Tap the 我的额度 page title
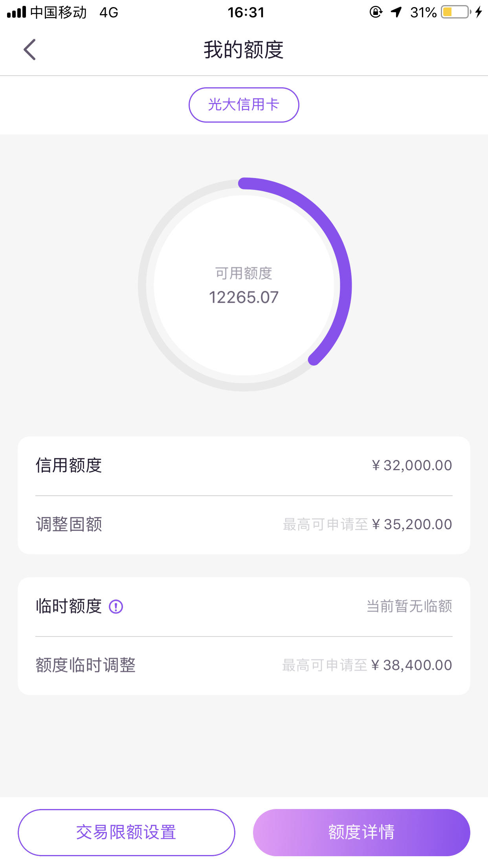488x868 pixels. [244, 50]
